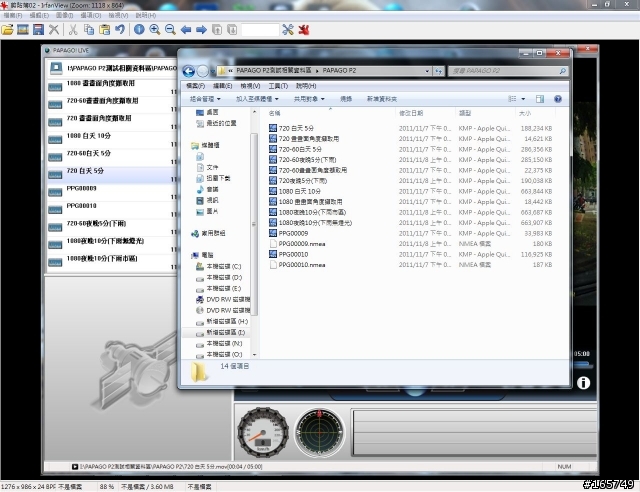Select file 1080 白天 10分 in Explorer
Screen dimensions: 640x492
point(299,191)
